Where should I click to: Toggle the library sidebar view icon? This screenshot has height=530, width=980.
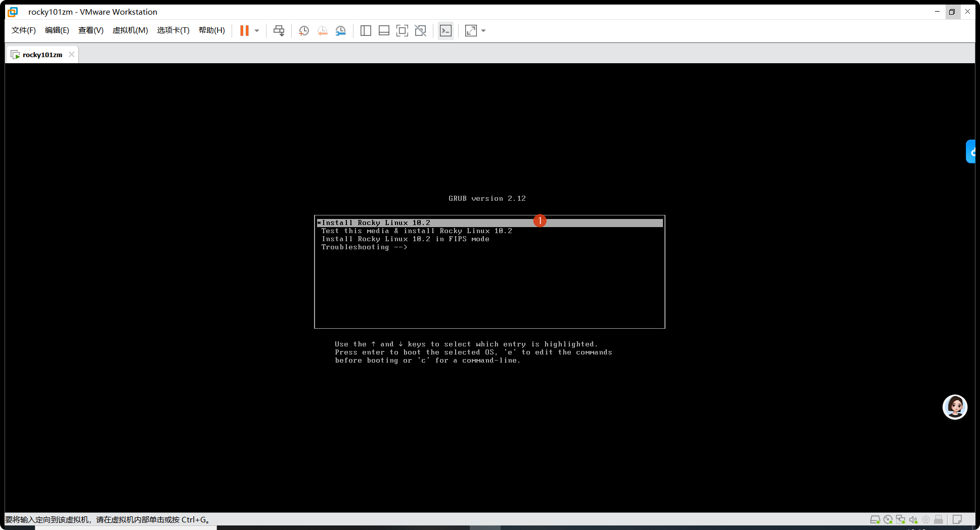(366, 31)
